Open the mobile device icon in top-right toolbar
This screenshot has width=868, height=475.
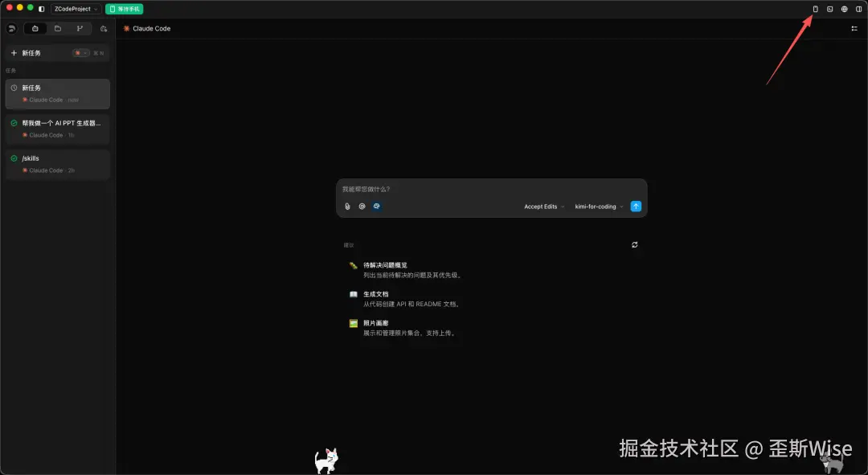click(x=816, y=9)
